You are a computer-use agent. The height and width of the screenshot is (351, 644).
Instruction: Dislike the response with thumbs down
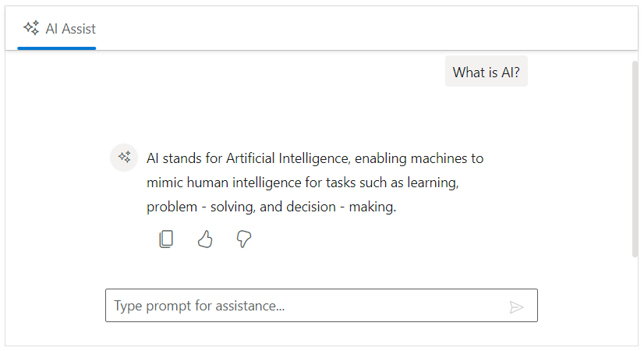[x=244, y=239]
